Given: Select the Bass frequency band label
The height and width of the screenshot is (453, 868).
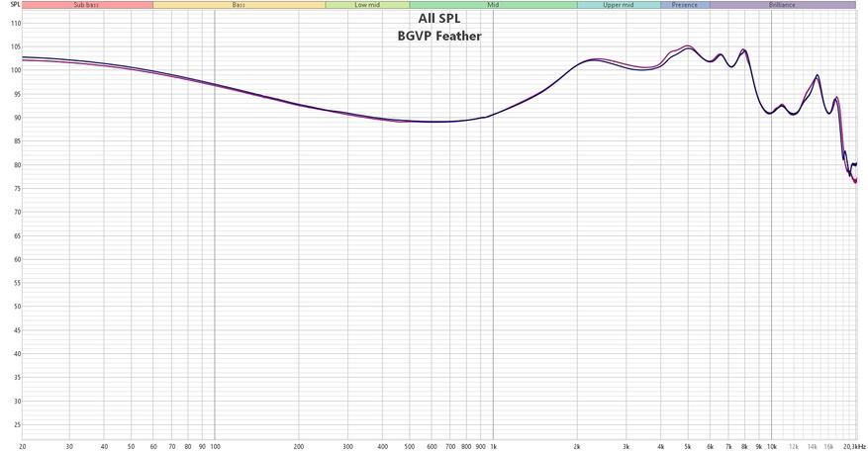Looking at the screenshot, I should pos(239,5).
